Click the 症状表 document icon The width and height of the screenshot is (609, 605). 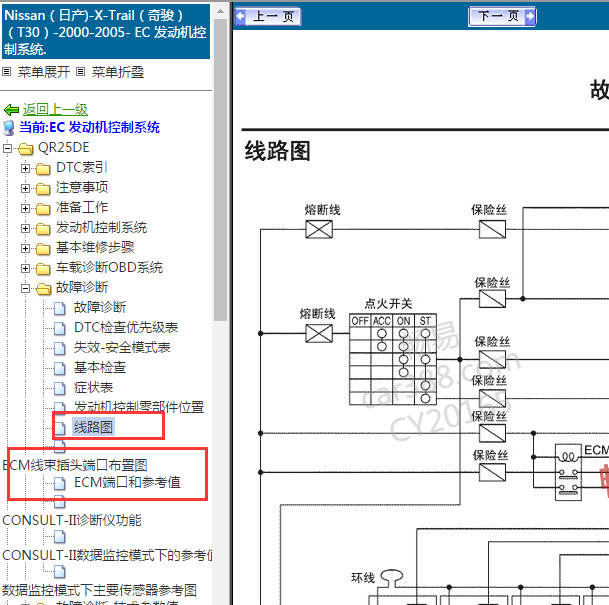(x=59, y=388)
